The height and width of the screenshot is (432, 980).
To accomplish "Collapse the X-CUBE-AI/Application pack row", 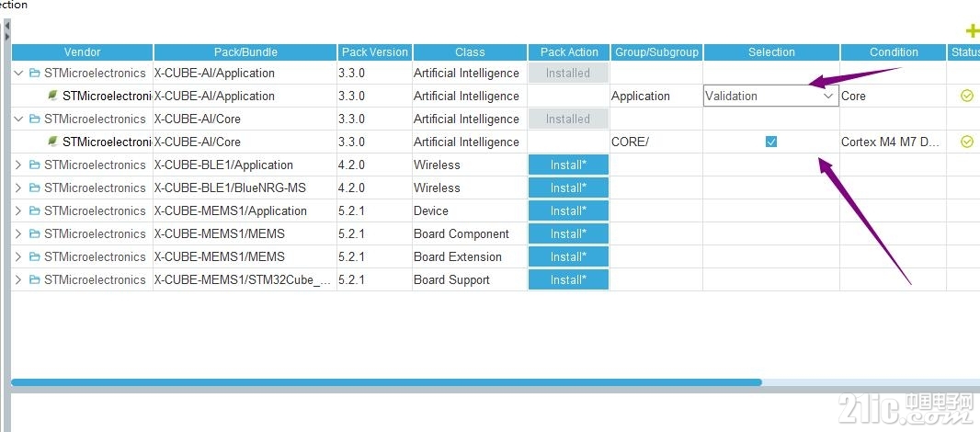I will coord(18,74).
